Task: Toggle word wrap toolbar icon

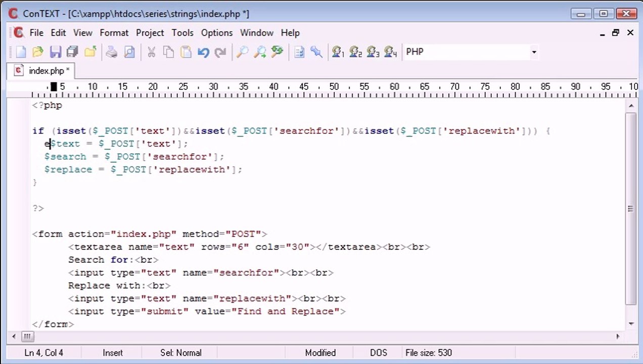Action: coord(299,52)
